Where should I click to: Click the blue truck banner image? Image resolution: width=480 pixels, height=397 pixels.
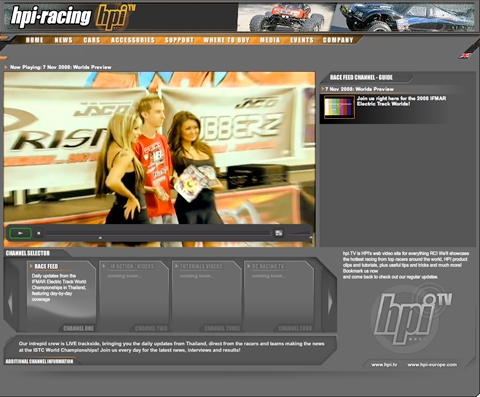[x=407, y=17]
